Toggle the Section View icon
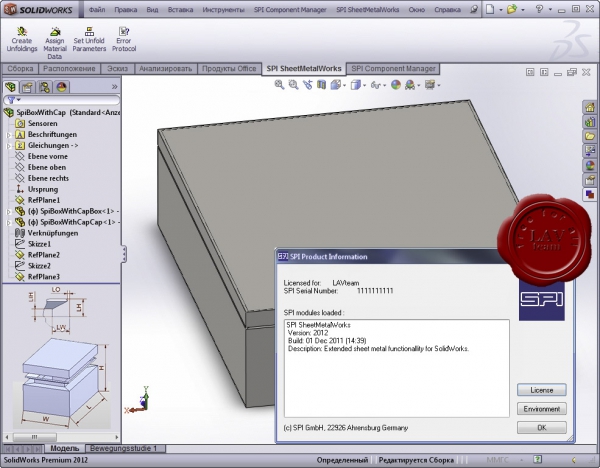600x468 pixels. [321, 85]
